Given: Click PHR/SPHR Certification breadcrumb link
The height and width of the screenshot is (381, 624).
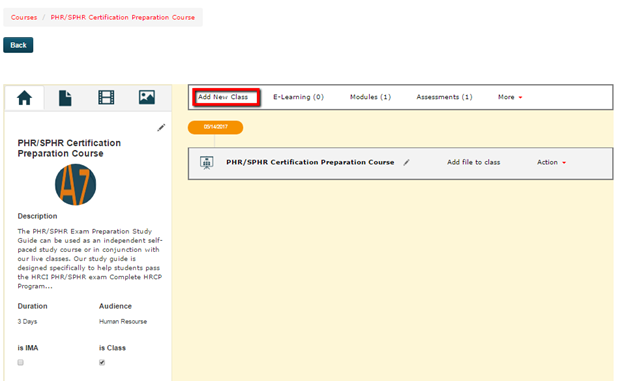Looking at the screenshot, I should (123, 18).
